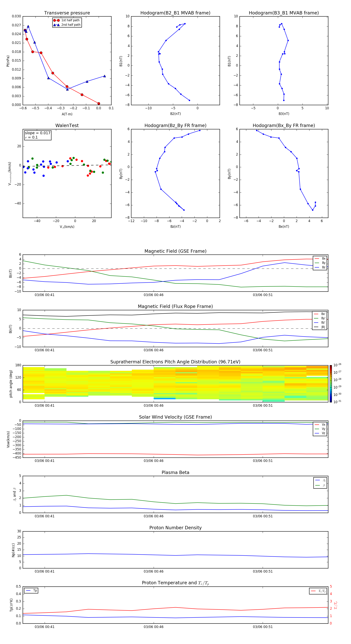
Task: Click 'A(T·m)' x-axis label
Action: [x=67, y=114]
